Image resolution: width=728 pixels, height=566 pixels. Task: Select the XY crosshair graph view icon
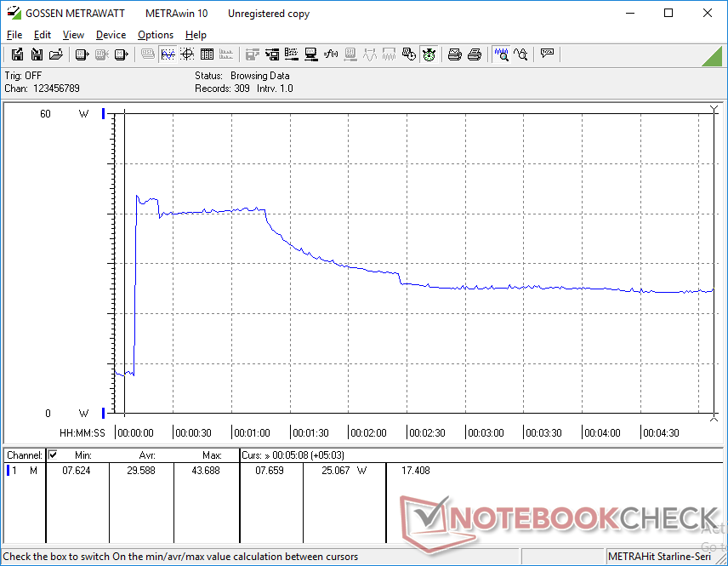(x=187, y=54)
